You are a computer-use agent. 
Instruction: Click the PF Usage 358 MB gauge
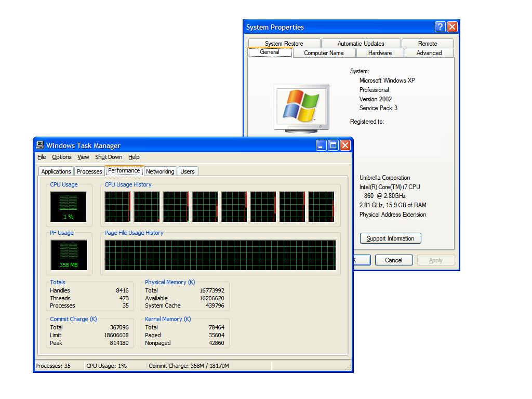point(69,255)
